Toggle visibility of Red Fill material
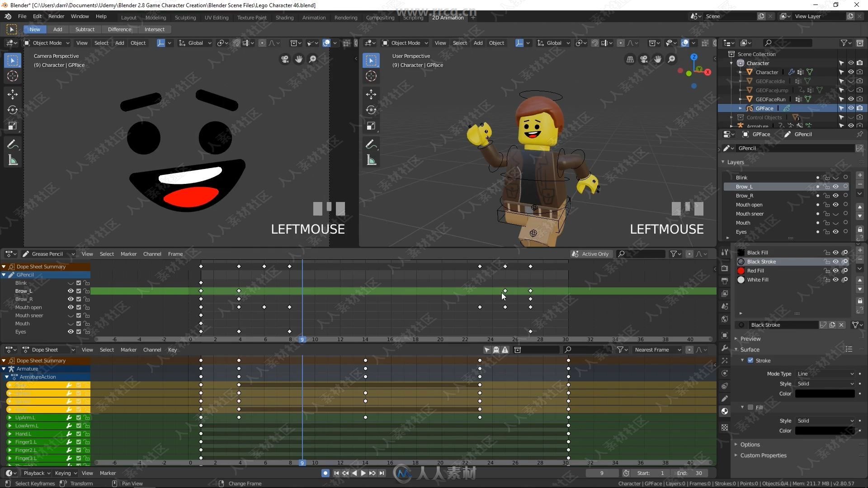868x488 pixels. pyautogui.click(x=835, y=271)
